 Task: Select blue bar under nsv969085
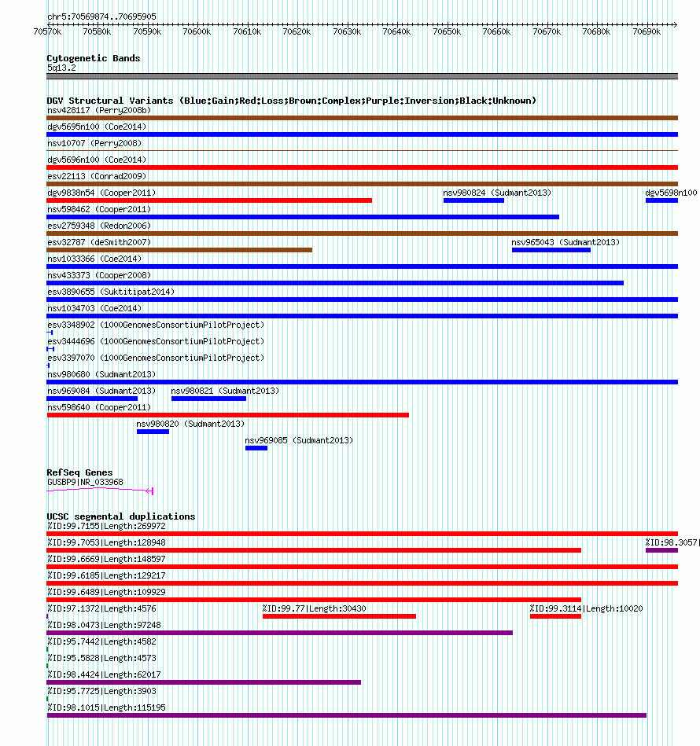pyautogui.click(x=256, y=448)
